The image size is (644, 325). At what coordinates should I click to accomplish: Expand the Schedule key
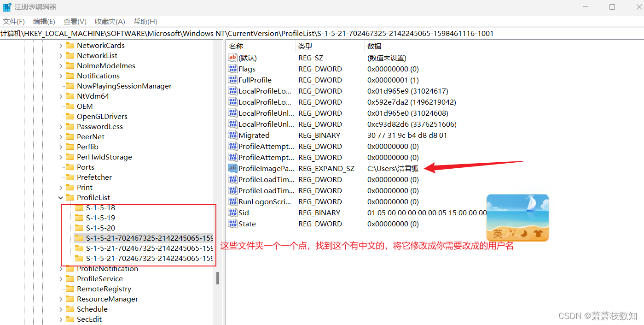[61, 309]
